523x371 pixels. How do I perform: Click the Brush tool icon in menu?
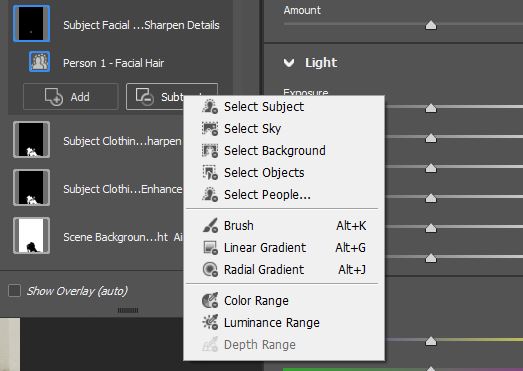(x=210, y=226)
